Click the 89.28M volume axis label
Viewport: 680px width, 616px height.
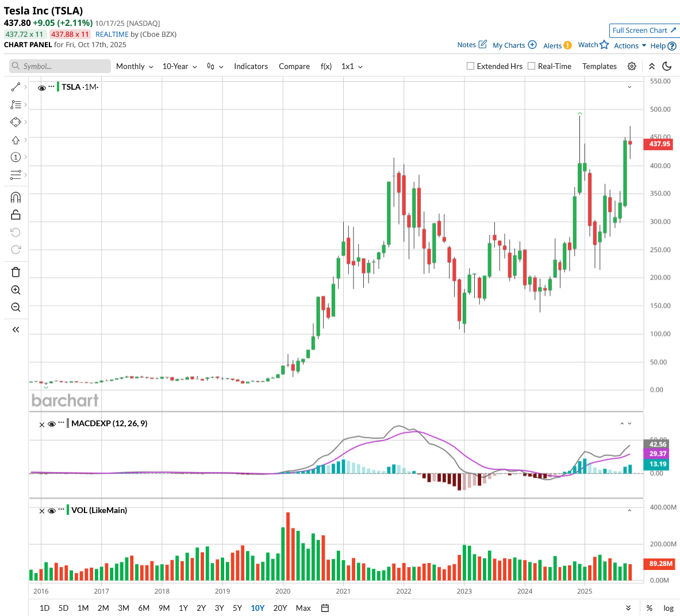pos(659,564)
